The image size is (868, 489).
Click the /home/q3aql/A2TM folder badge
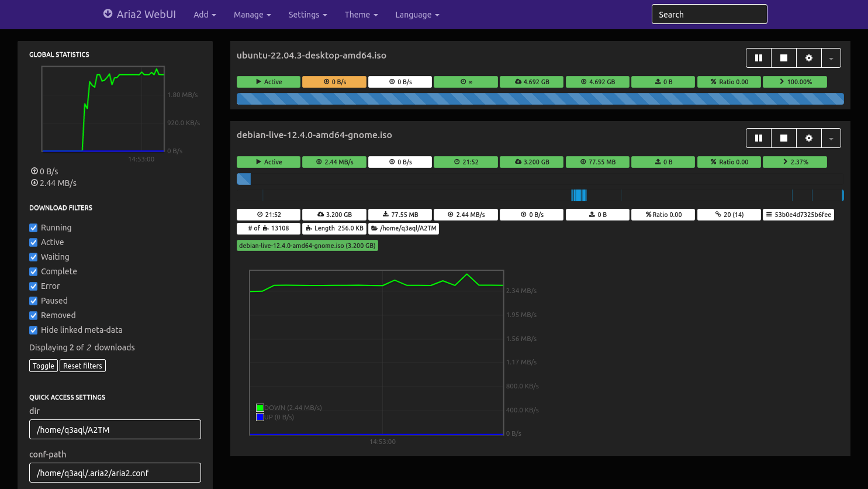pyautogui.click(x=403, y=229)
